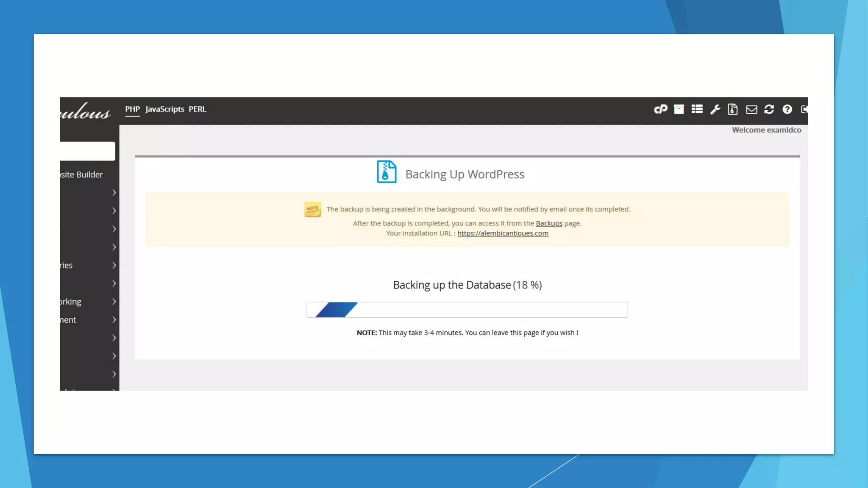Expand the sidebar category ending in 'rking'
The height and width of the screenshot is (488, 868).
click(88, 302)
